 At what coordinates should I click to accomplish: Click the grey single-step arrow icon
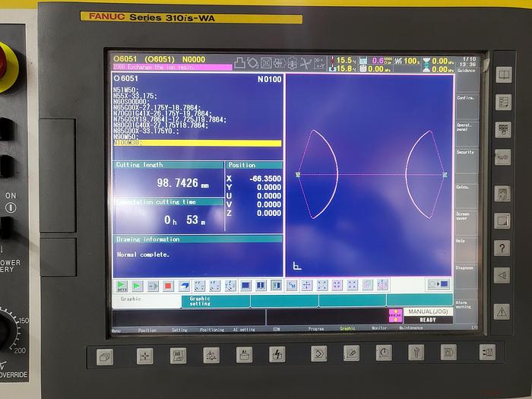pyautogui.click(x=153, y=286)
